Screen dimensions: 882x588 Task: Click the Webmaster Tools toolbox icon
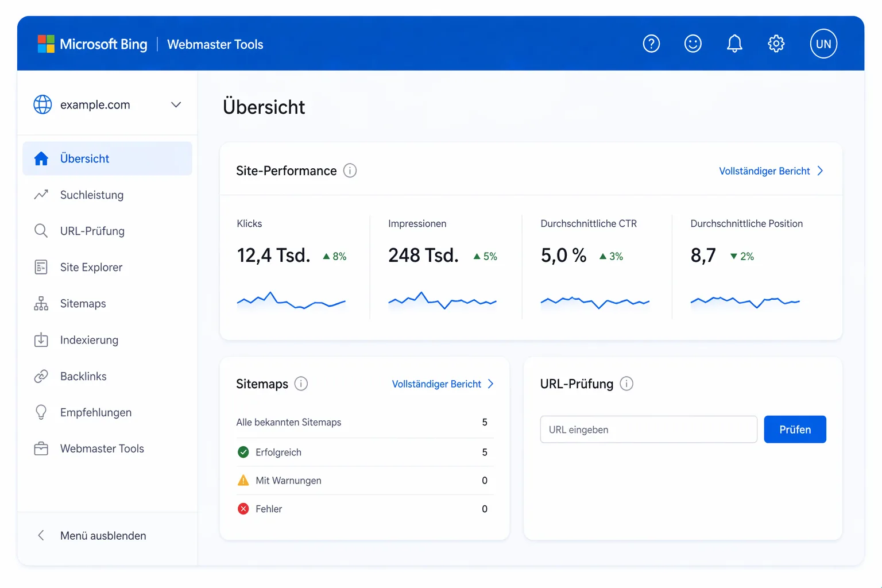coord(41,448)
